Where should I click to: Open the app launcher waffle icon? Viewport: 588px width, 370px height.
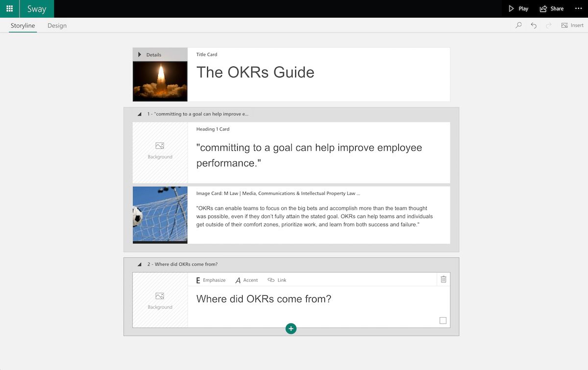point(9,9)
